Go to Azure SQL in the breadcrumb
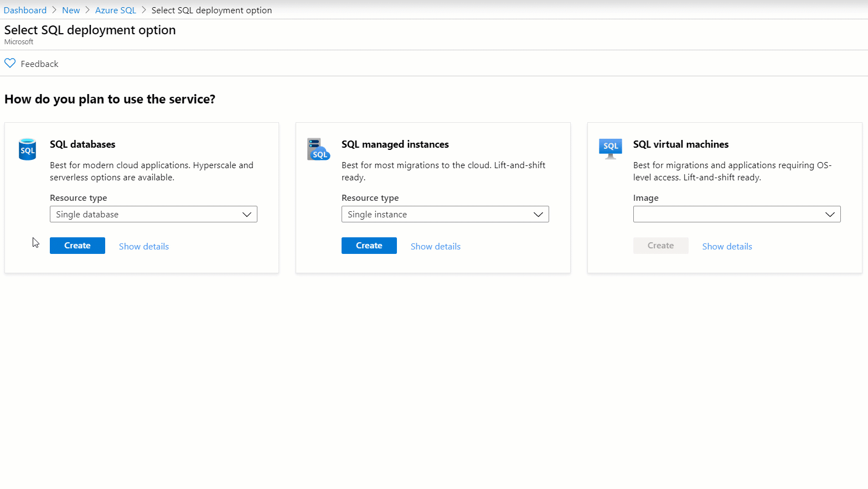The image size is (868, 489). [x=116, y=10]
